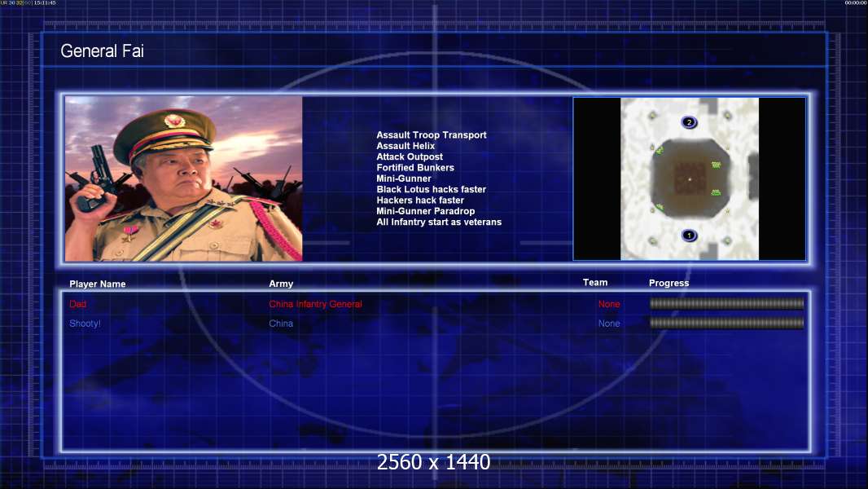The width and height of the screenshot is (868, 489).
Task: Click Dad's red team value 'None'
Action: click(609, 304)
